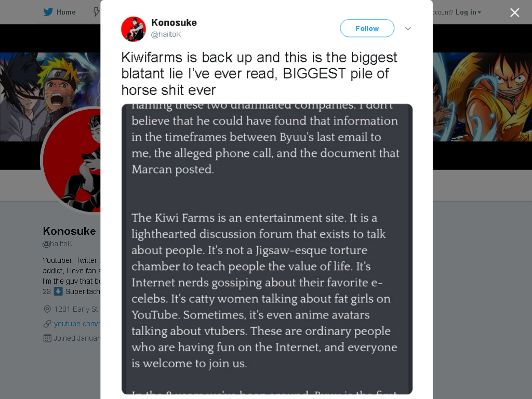Open the embedded Kiwi Farms screenshot
The height and width of the screenshot is (399, 532).
pos(267,249)
